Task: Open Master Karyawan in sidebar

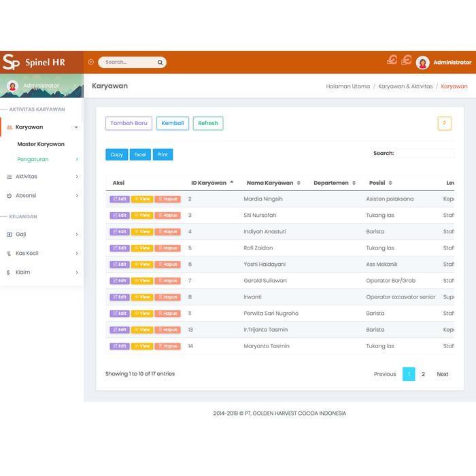Action: (x=41, y=144)
